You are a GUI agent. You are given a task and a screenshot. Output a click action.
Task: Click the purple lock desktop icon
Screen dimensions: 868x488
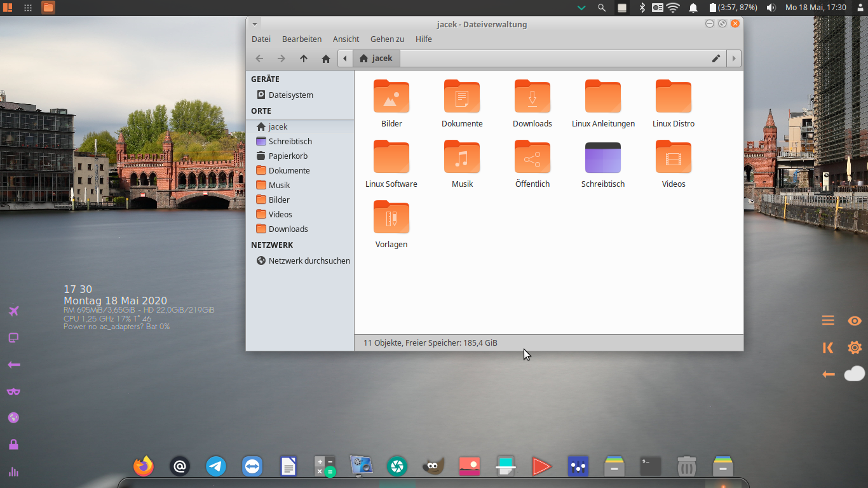(x=13, y=444)
